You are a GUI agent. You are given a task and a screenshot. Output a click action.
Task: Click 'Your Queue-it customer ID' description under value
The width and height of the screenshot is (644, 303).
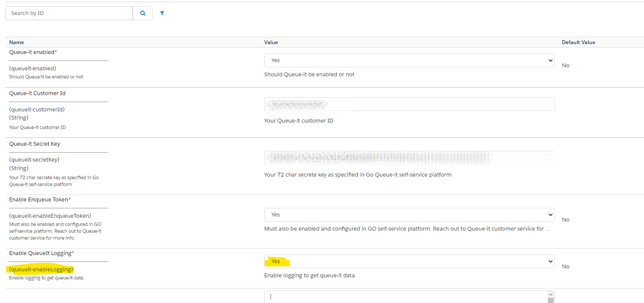click(x=299, y=121)
